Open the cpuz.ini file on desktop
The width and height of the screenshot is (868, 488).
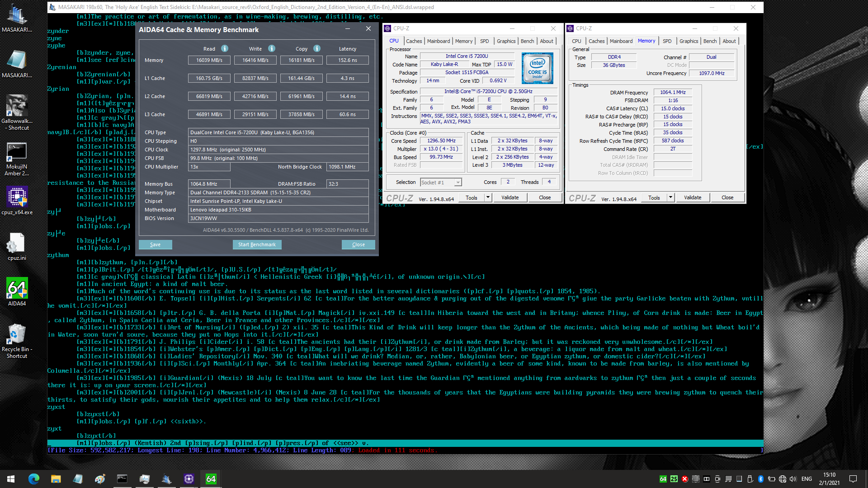(17, 246)
